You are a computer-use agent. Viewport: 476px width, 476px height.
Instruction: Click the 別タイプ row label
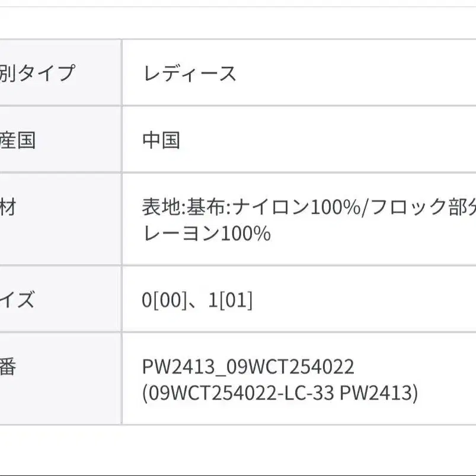tap(37, 74)
